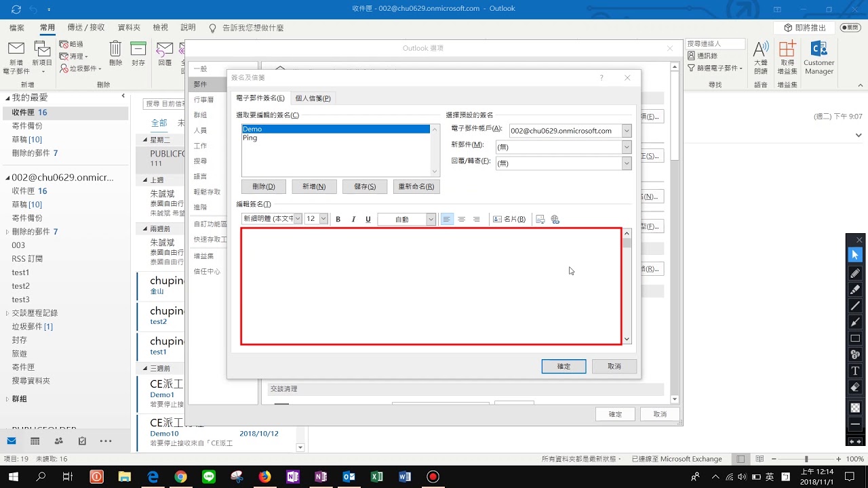868x488 pixels.
Task: Switch to 個人信箋 stationery tab
Action: [x=313, y=98]
